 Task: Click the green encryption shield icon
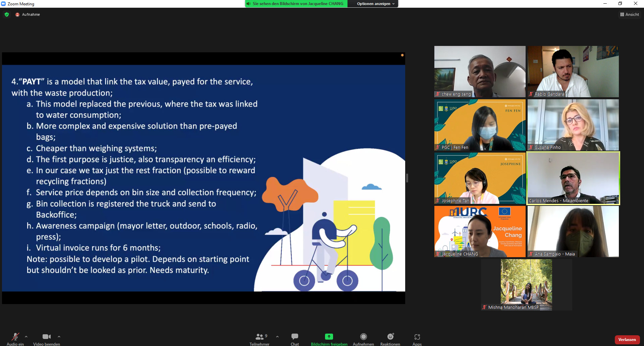click(7, 14)
